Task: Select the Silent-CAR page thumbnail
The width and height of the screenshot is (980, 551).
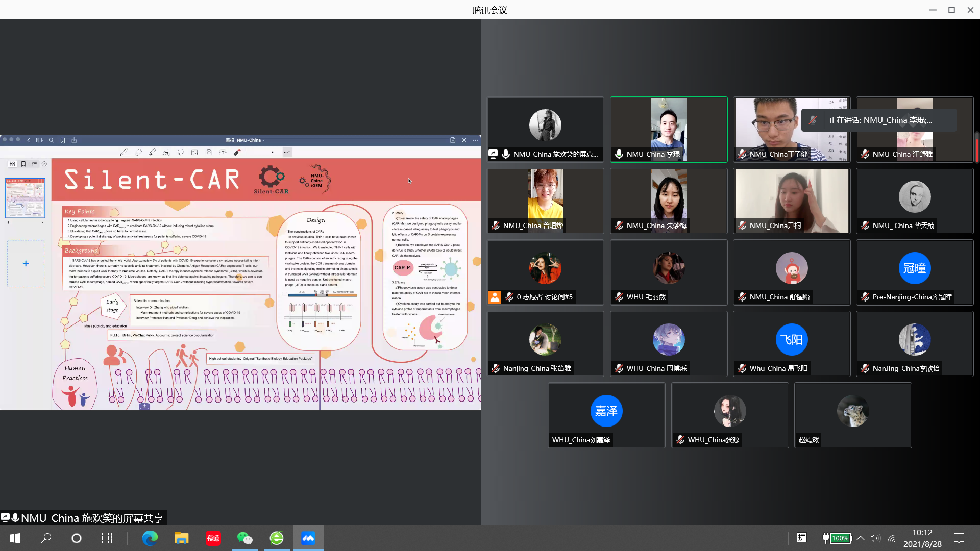Action: coord(25,198)
